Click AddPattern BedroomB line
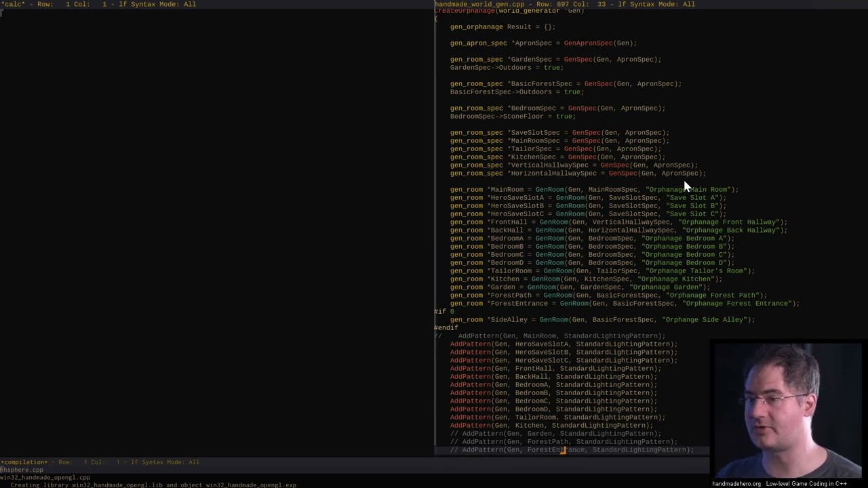This screenshot has height=488, width=868. coord(553,393)
